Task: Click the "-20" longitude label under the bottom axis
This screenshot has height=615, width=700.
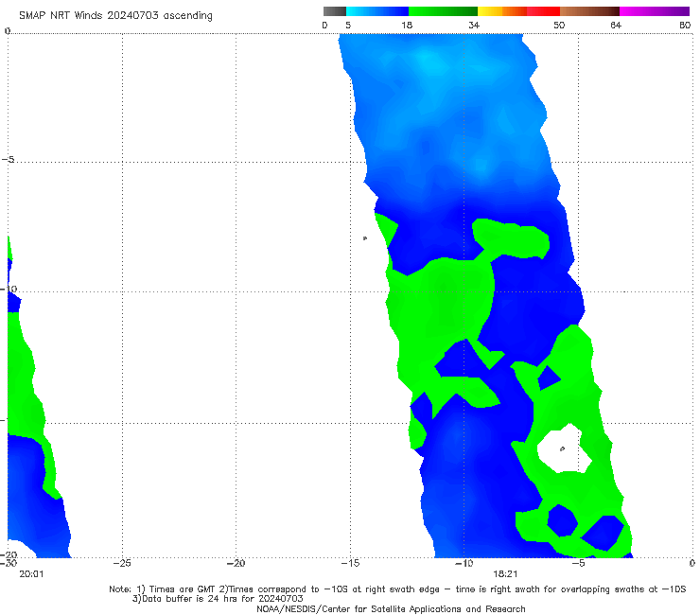Action: (x=236, y=563)
